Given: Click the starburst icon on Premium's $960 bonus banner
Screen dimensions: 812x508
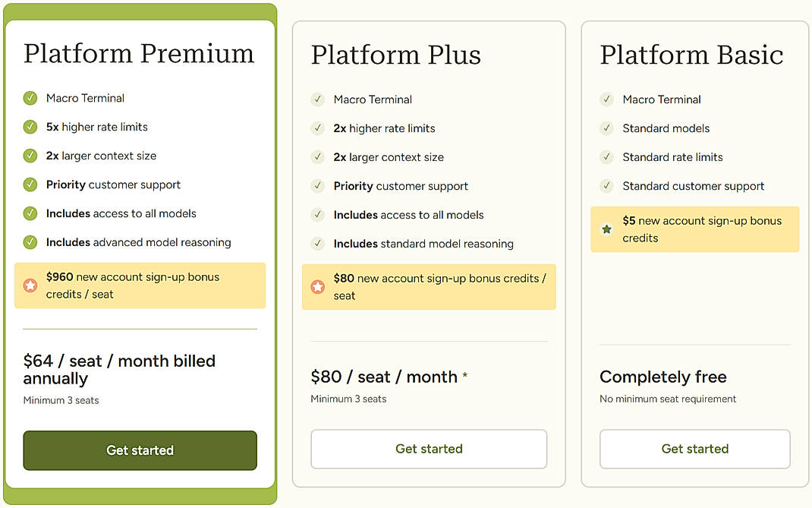Looking at the screenshot, I should (x=29, y=287).
